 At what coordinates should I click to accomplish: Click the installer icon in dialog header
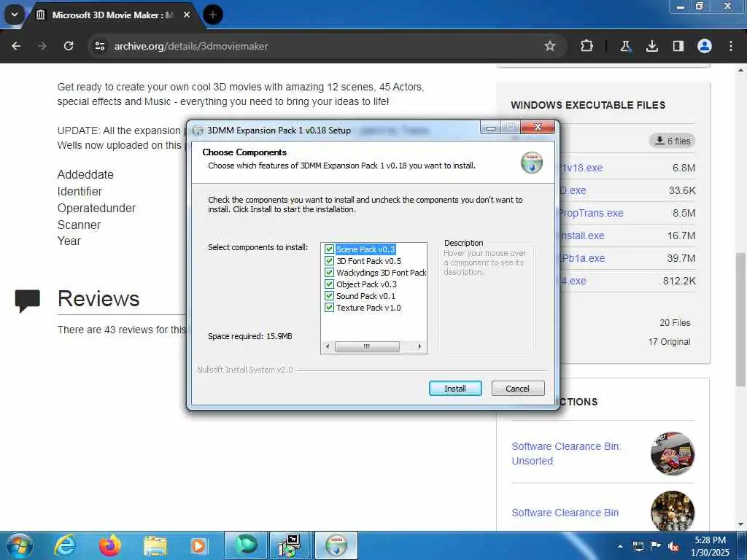coord(532,163)
